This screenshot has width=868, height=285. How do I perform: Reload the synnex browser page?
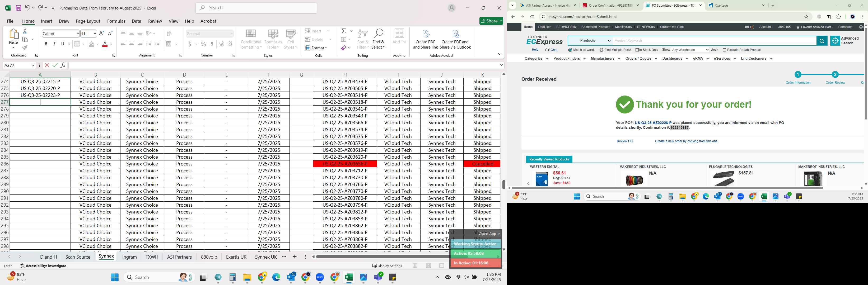[532, 16]
